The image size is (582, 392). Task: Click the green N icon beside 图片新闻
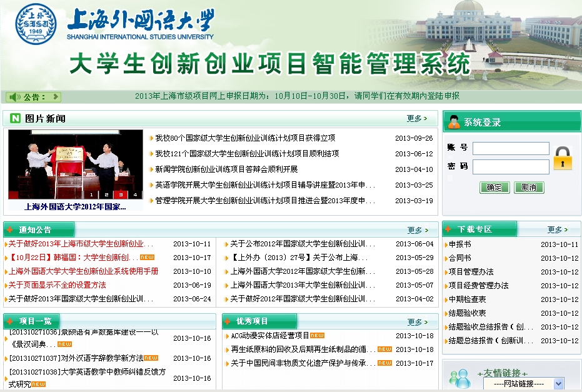tap(15, 118)
